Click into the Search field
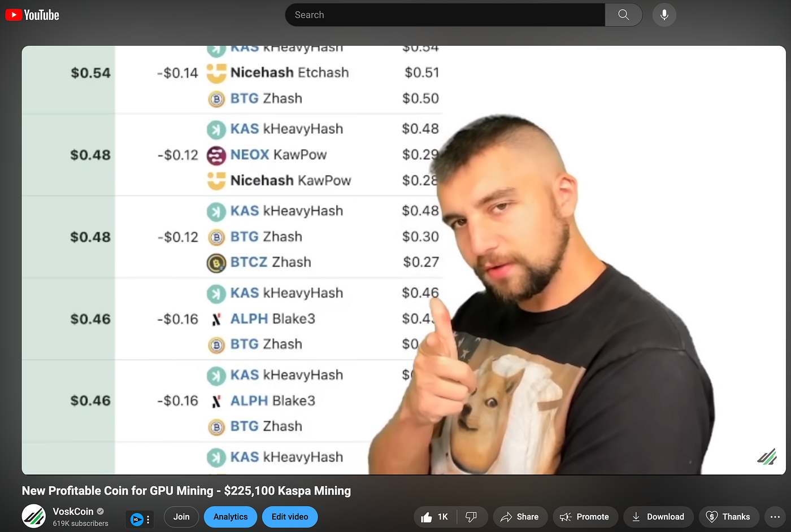The image size is (791, 532). tap(445, 15)
